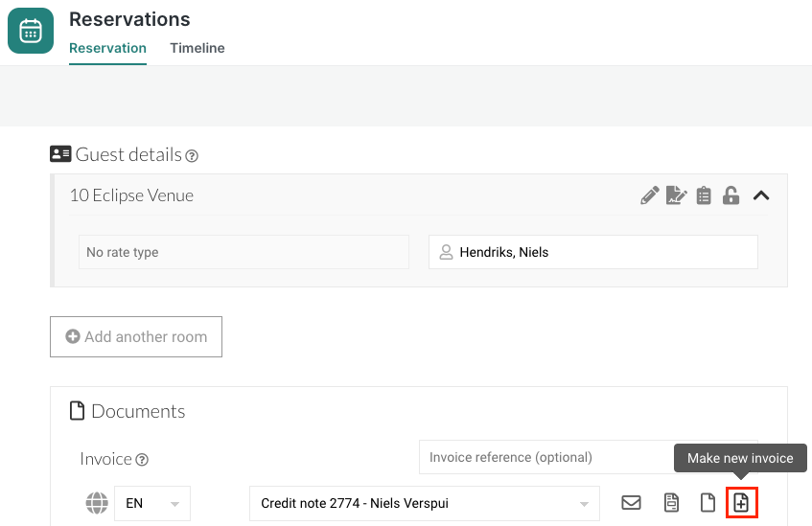
Task: Click the envelope email invoice icon
Action: pos(631,502)
